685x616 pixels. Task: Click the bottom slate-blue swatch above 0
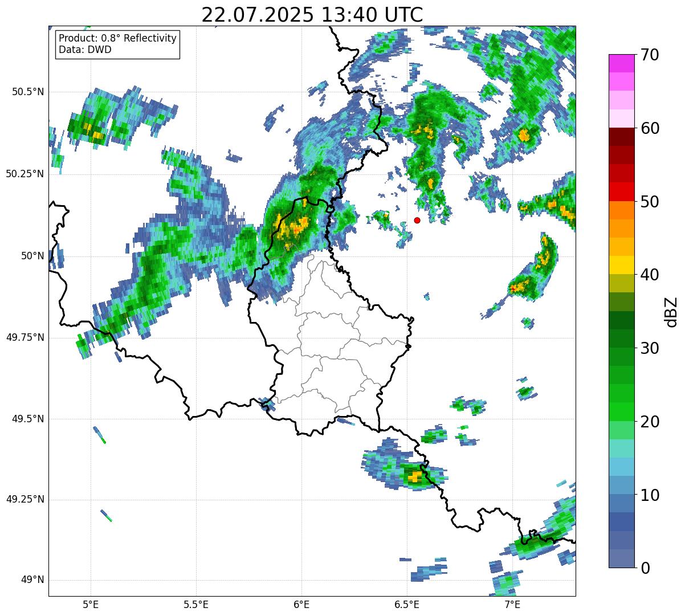[x=622, y=558]
